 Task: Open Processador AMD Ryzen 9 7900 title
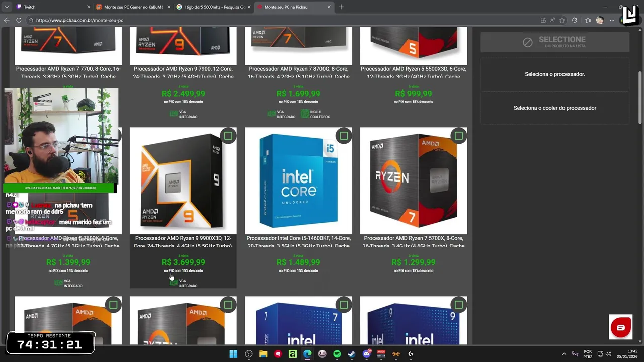point(183,73)
